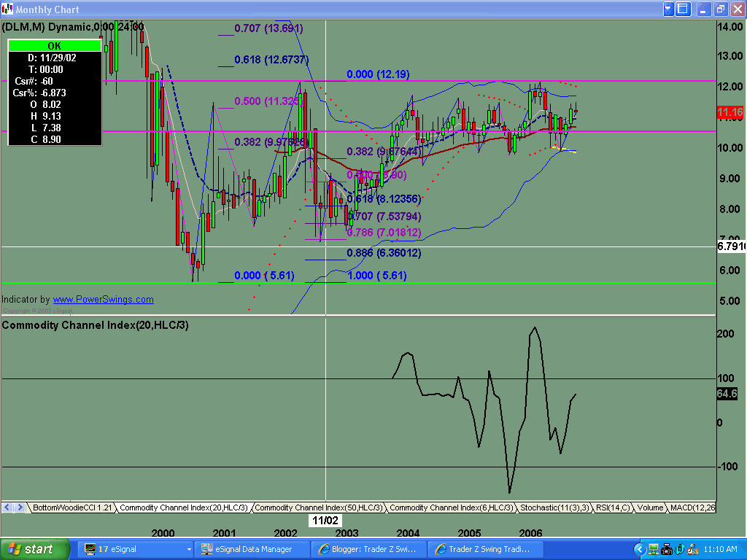Click the Monthly Chart window icon
747x560 pixels.
[7, 9]
